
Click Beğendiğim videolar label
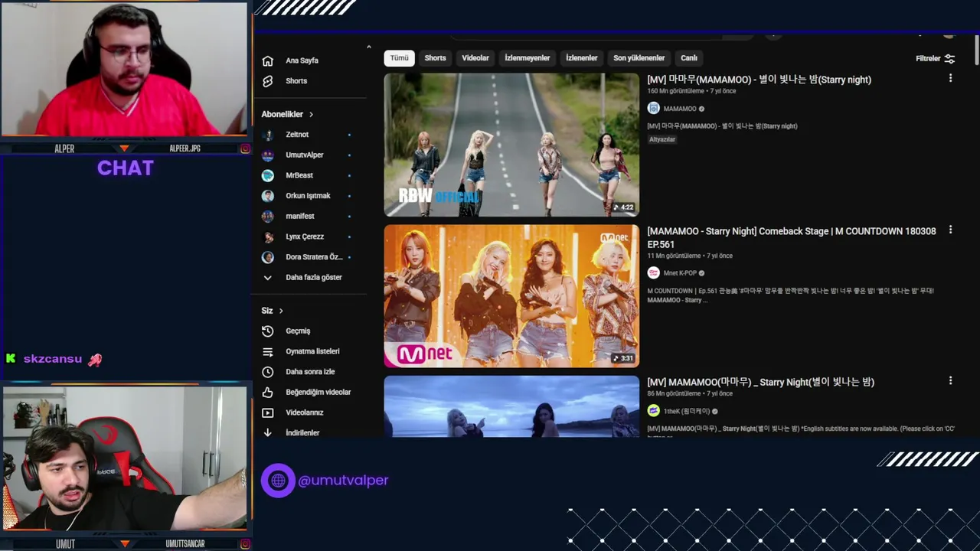point(318,393)
